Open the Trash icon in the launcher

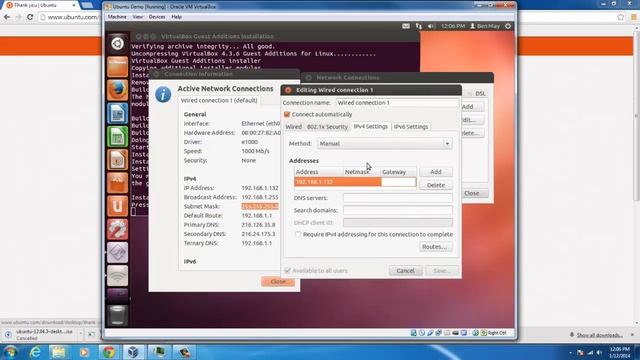click(x=118, y=315)
